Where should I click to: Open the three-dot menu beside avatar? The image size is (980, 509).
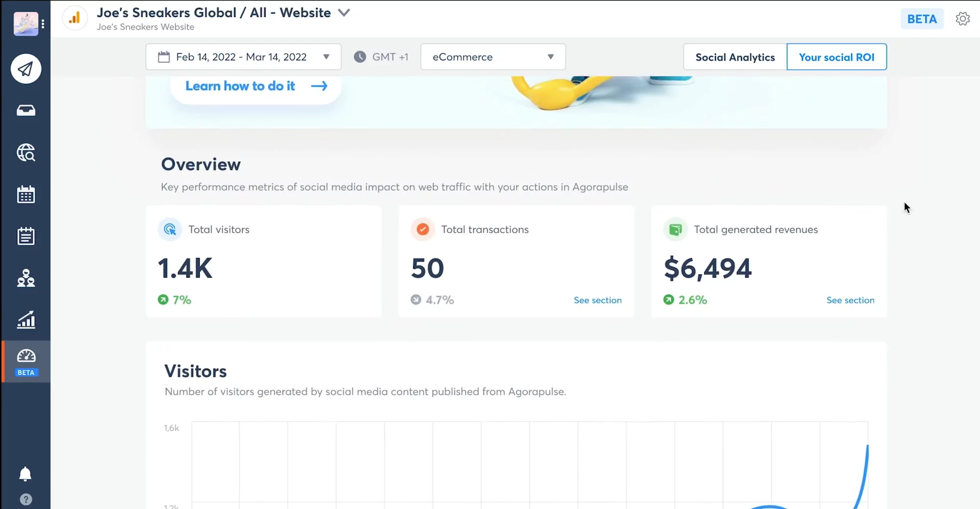[x=43, y=24]
